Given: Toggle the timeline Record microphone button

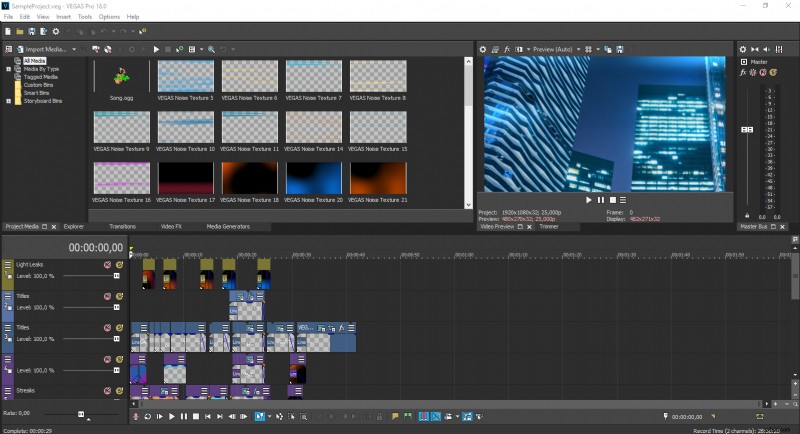Looking at the screenshot, I should (136, 417).
